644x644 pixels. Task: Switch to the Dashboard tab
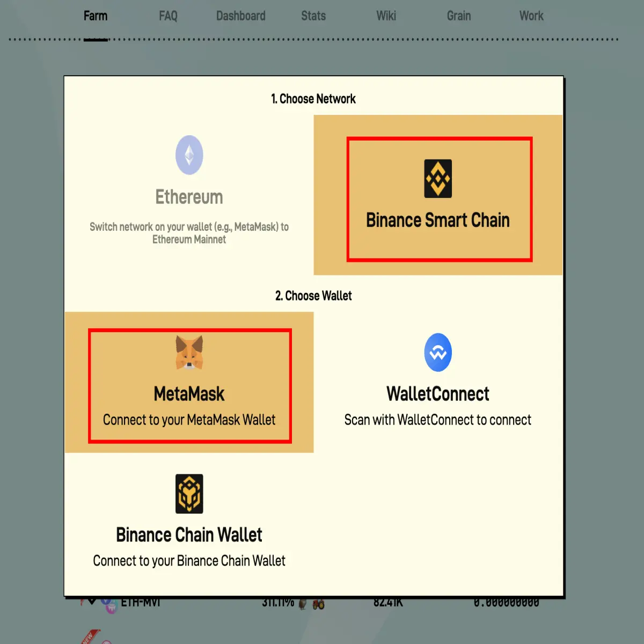pyautogui.click(x=241, y=16)
